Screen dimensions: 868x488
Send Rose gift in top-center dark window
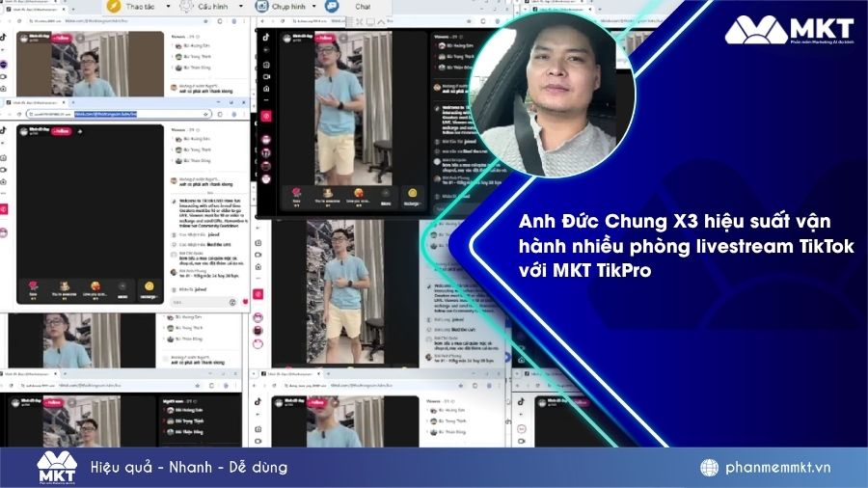point(297,197)
